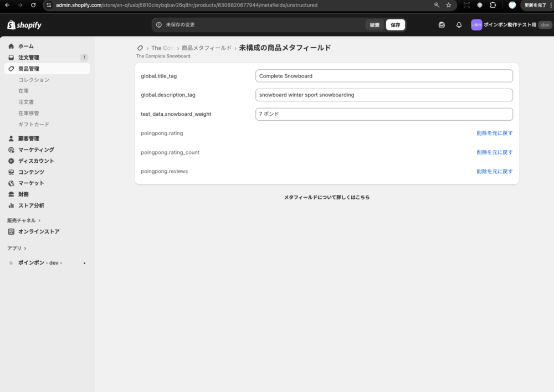554x392 pixels.
Task: Undo deletion for poingpong.rating
Action: point(494,133)
